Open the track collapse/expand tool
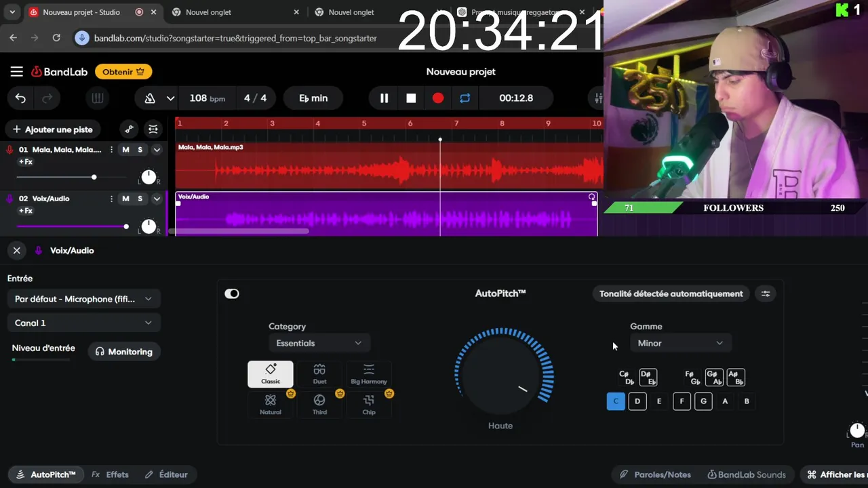868x488 pixels. [153, 129]
